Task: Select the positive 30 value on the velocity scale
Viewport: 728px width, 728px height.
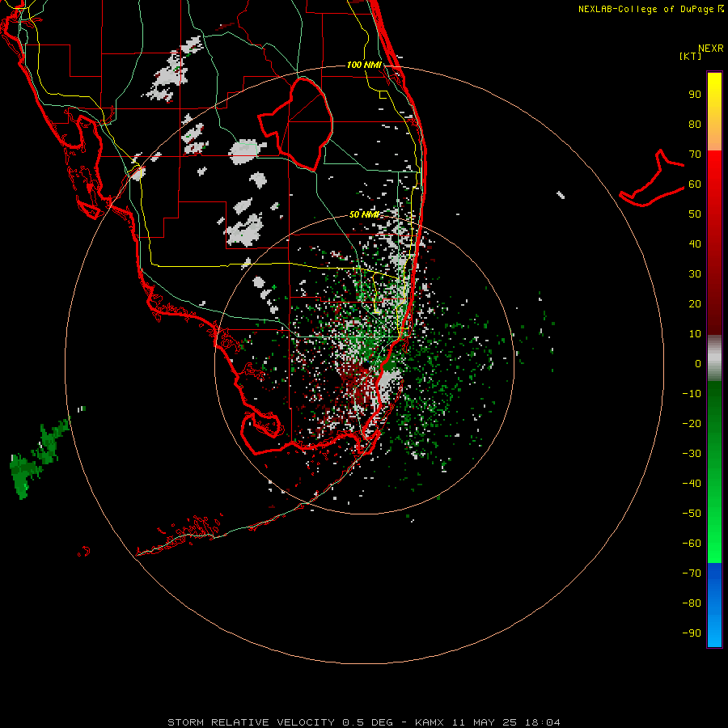Action: (695, 274)
